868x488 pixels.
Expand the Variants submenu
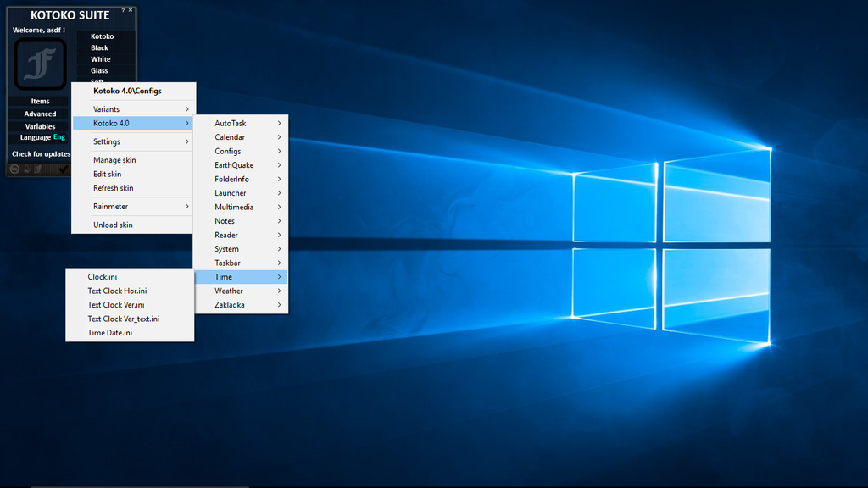point(133,109)
